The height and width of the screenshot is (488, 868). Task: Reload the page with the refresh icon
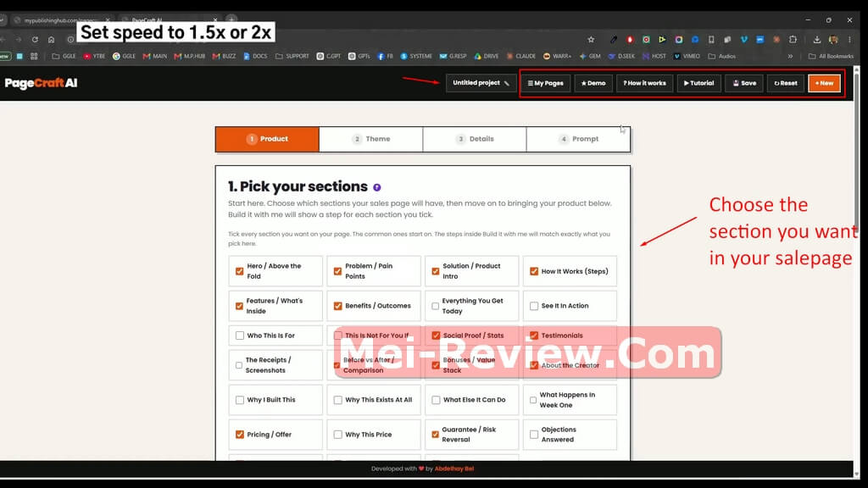click(35, 40)
